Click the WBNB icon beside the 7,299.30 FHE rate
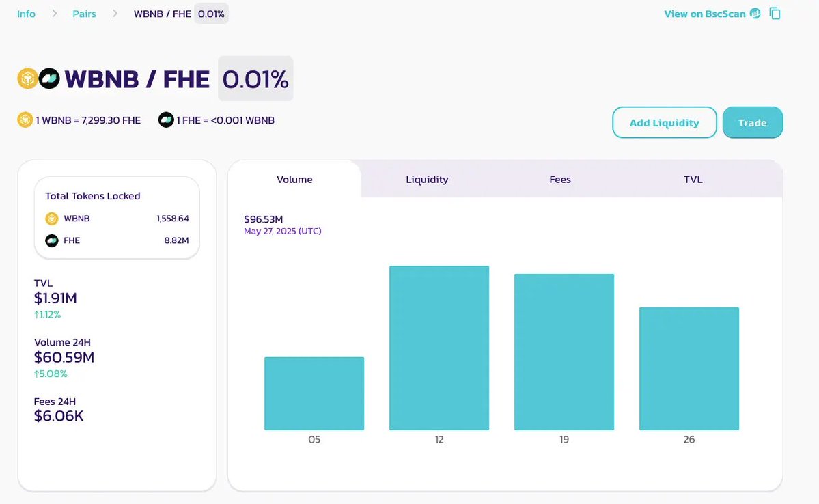The image size is (819, 504). tap(25, 120)
